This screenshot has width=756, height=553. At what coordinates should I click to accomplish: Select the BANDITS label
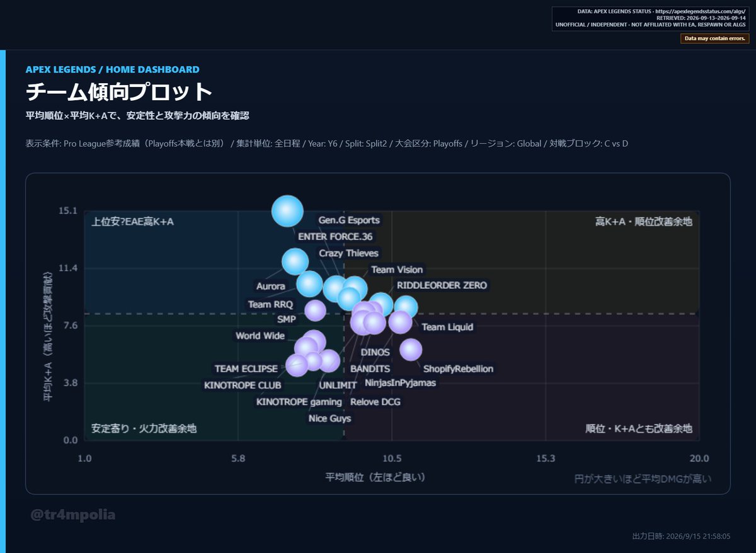coord(370,369)
